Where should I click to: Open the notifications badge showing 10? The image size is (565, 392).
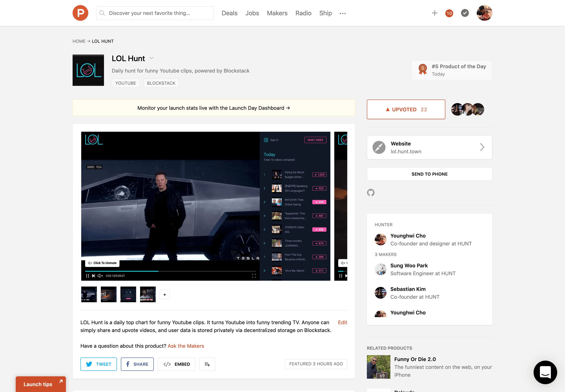[x=449, y=13]
